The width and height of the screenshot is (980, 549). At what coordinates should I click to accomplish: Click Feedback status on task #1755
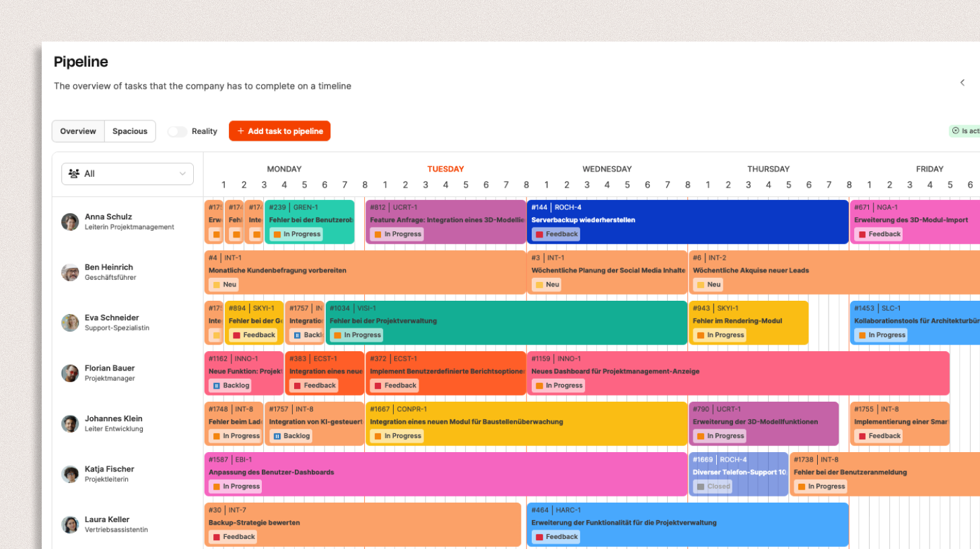[879, 436]
